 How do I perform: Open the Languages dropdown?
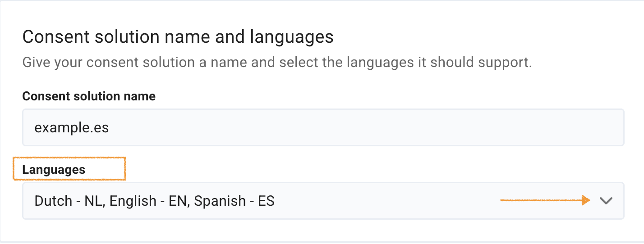tap(323, 201)
